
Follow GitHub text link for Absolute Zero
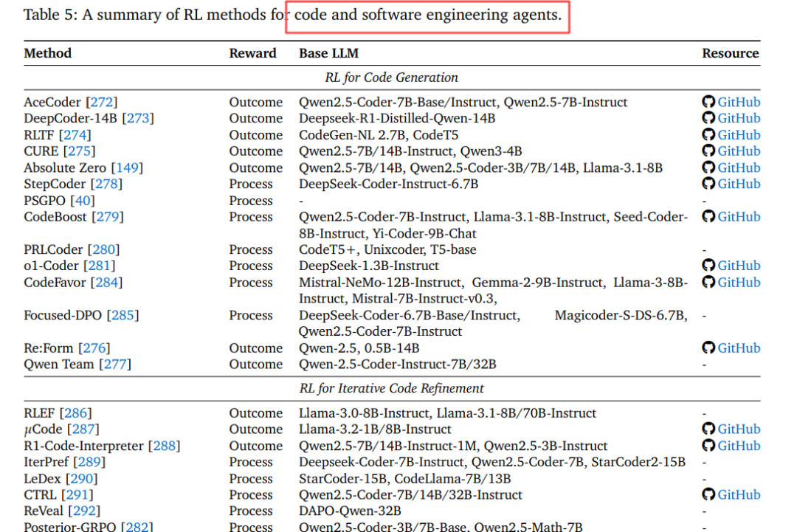[x=739, y=168]
